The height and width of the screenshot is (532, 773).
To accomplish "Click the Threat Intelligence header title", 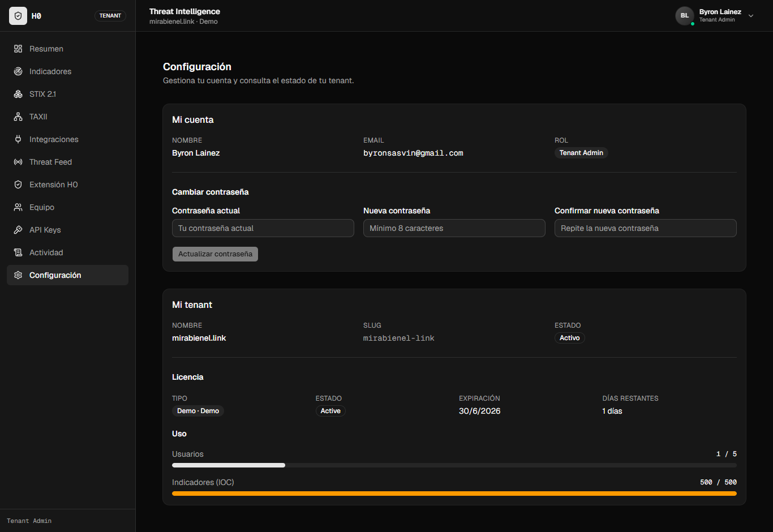I will tap(184, 11).
